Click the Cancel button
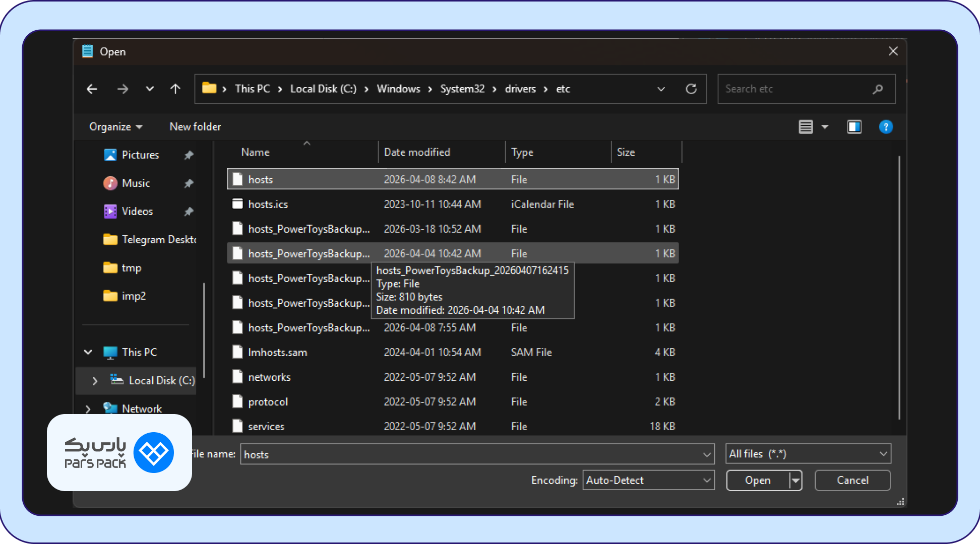This screenshot has width=980, height=544. pos(852,481)
